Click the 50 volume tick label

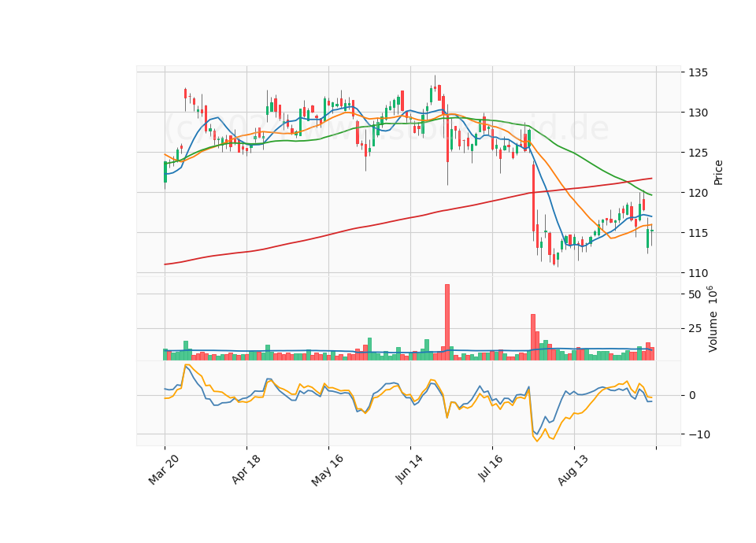tap(695, 294)
